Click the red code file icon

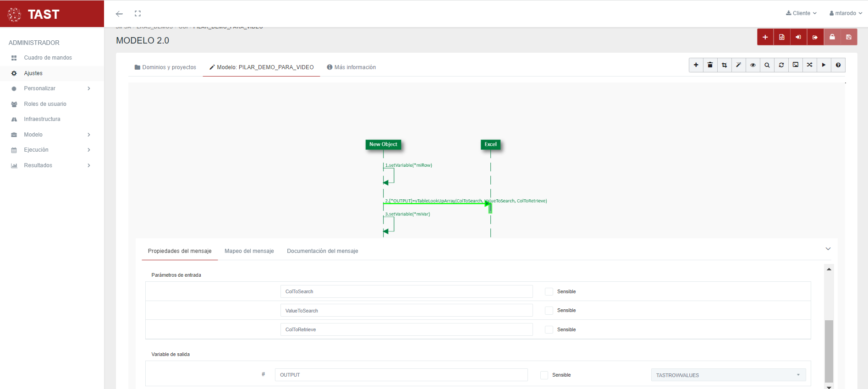782,37
